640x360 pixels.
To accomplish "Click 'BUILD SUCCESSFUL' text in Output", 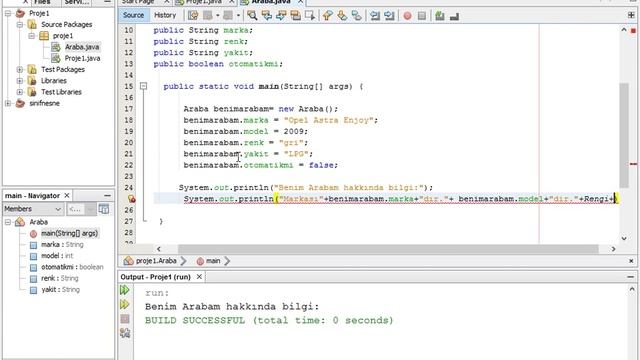I will pos(195,320).
